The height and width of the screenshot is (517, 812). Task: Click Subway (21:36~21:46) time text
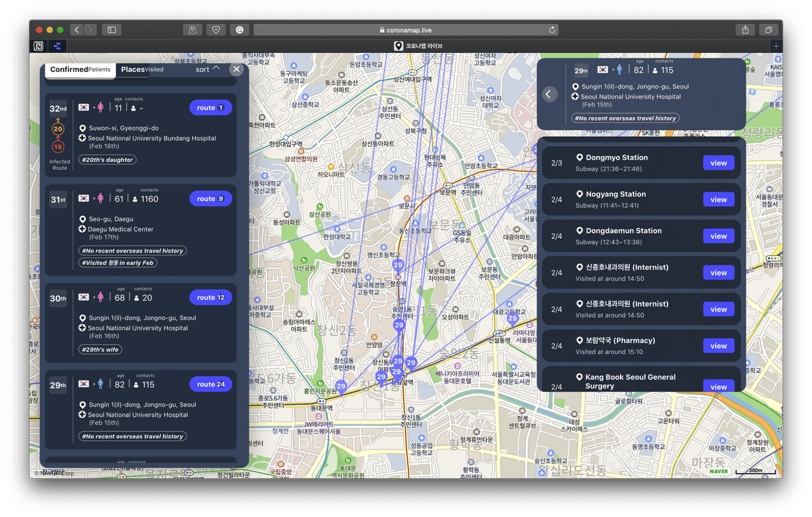[x=609, y=169]
